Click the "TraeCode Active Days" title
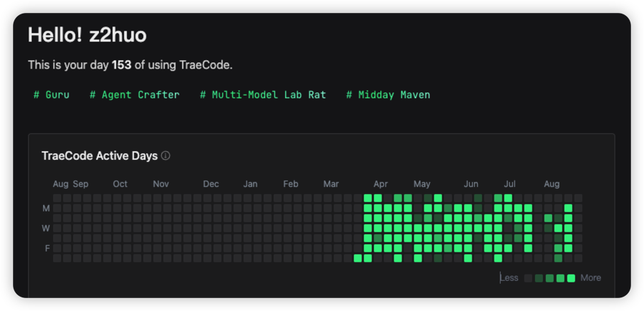 [x=100, y=155]
